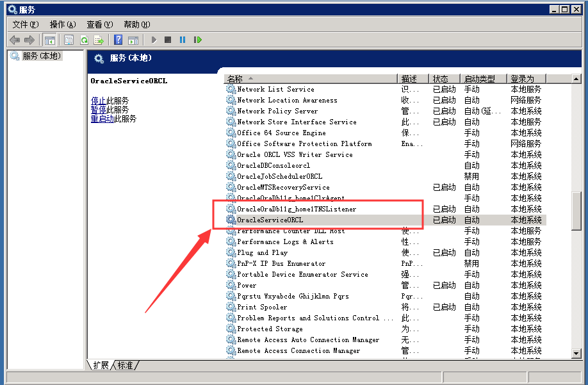Image resolution: width=588 pixels, height=385 pixels.
Task: Click the 禁用 startup type of OracleJobSchedulerORCL
Action: [x=471, y=176]
